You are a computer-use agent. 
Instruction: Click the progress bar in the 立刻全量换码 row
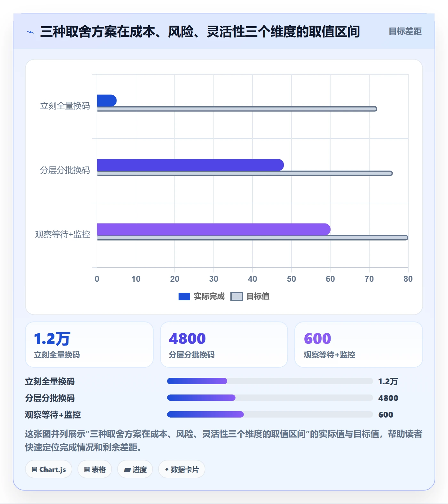(x=270, y=381)
